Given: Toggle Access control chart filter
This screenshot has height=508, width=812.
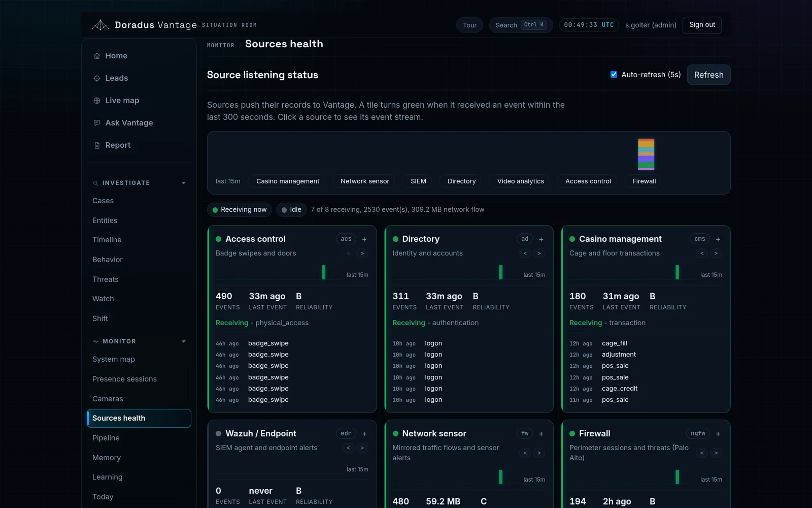Looking at the screenshot, I should (x=588, y=181).
